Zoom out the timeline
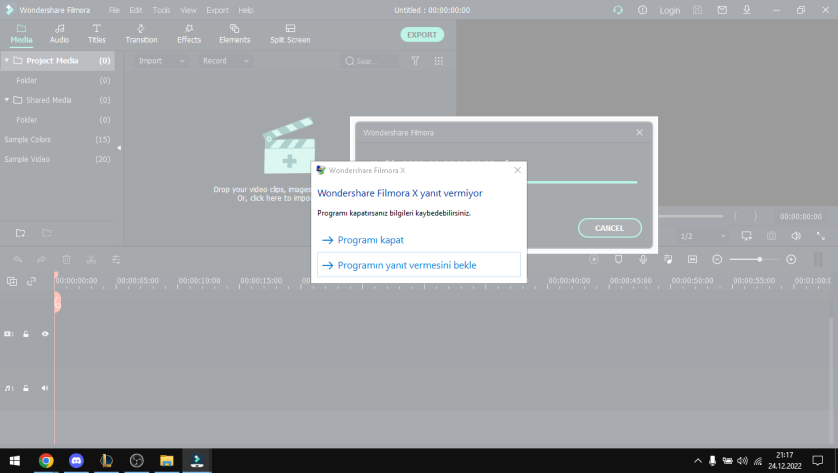The image size is (838, 473). tap(717, 259)
